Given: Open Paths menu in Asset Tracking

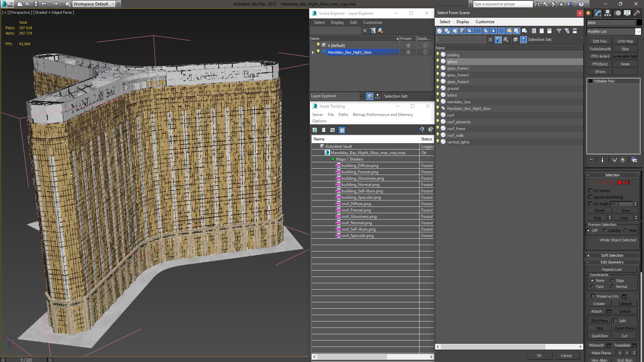Looking at the screenshot, I should pos(343,115).
